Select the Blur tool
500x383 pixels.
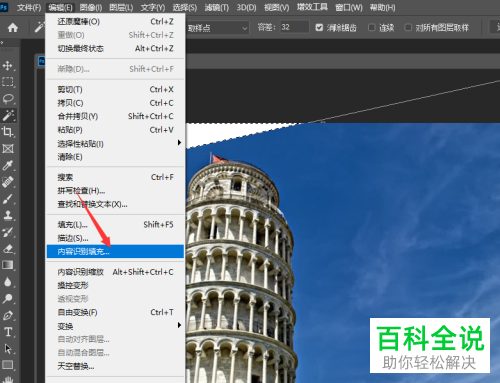pos(8,282)
